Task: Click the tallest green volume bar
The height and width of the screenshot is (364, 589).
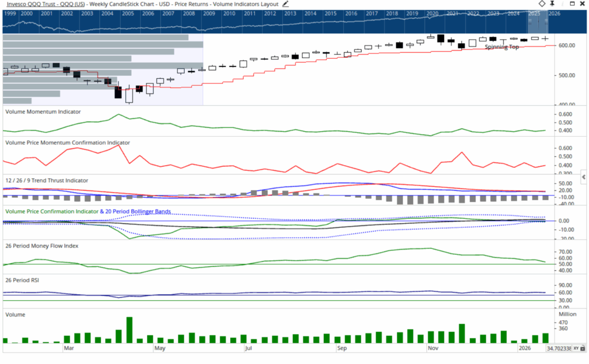Action: coord(129,330)
